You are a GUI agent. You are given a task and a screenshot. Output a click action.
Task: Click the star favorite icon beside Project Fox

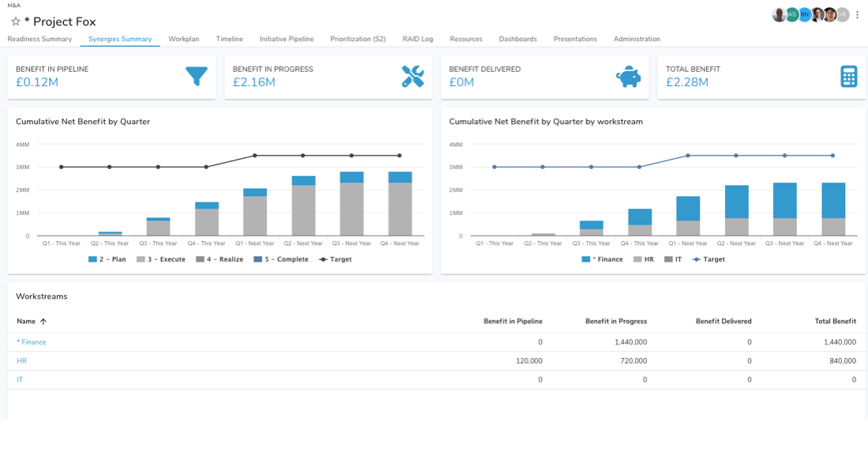coord(15,21)
